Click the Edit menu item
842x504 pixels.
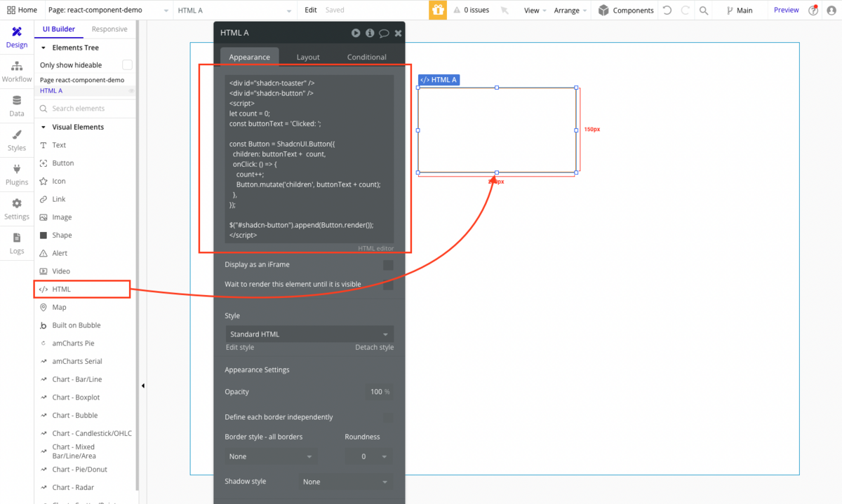(311, 10)
